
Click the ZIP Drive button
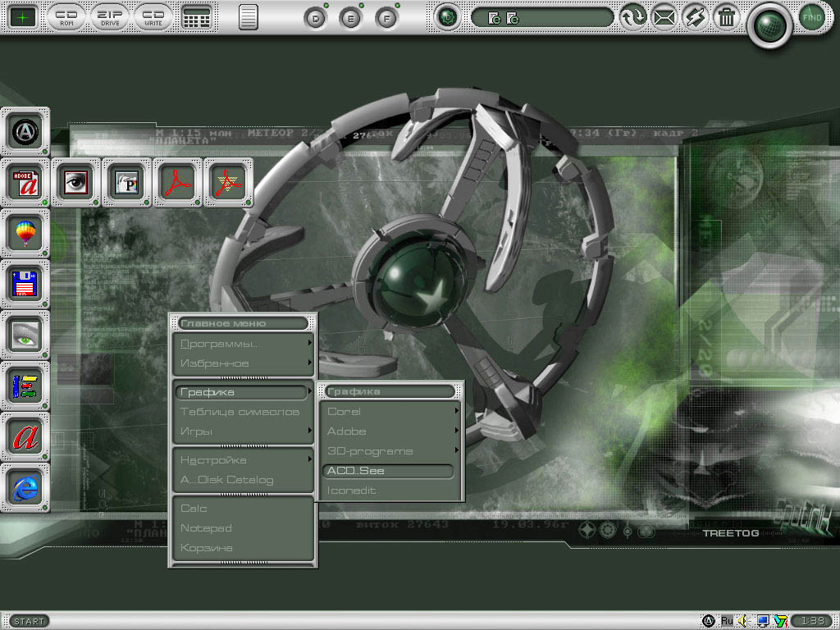coord(110,16)
